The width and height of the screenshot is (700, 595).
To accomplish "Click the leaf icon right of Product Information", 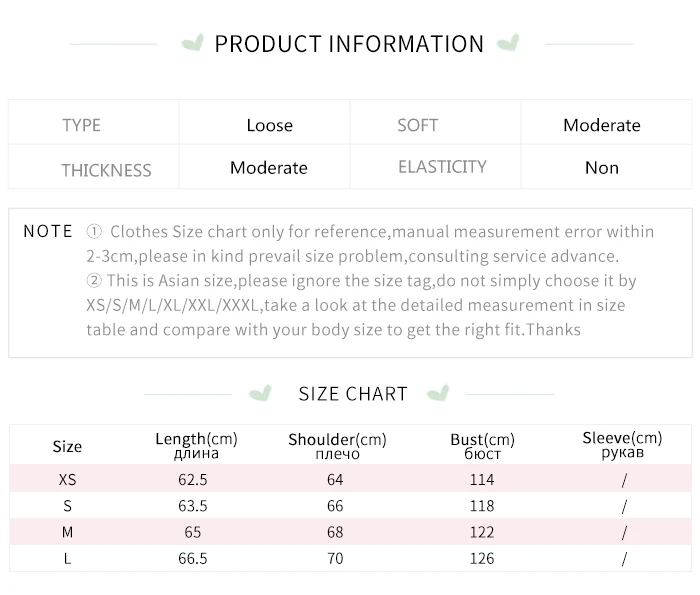I will (x=508, y=43).
